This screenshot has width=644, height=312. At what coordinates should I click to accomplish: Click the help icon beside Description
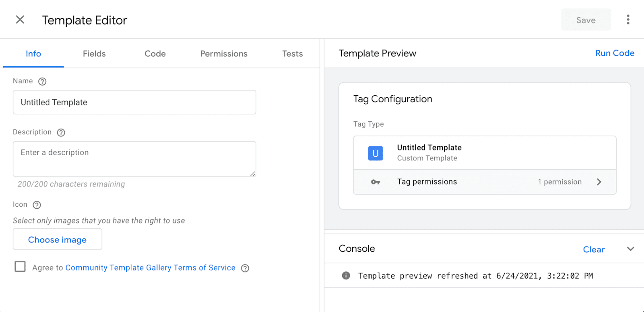tap(61, 133)
